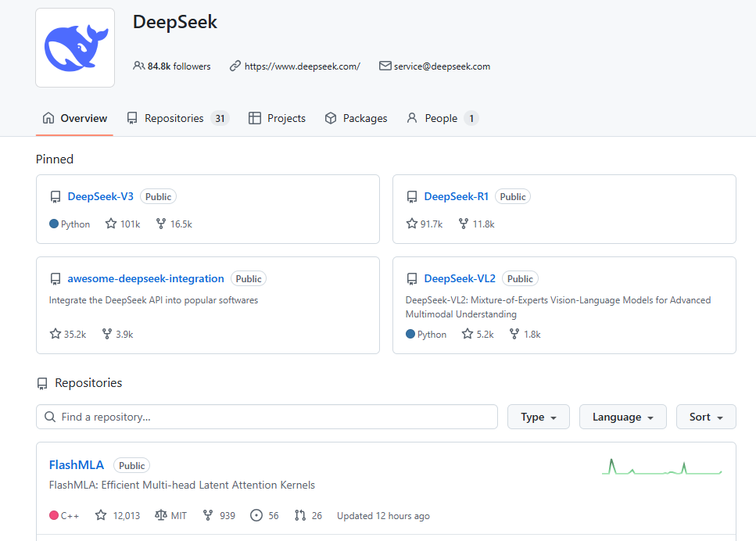Click the Repositories section heading
This screenshot has height=541, width=756.
88,383
